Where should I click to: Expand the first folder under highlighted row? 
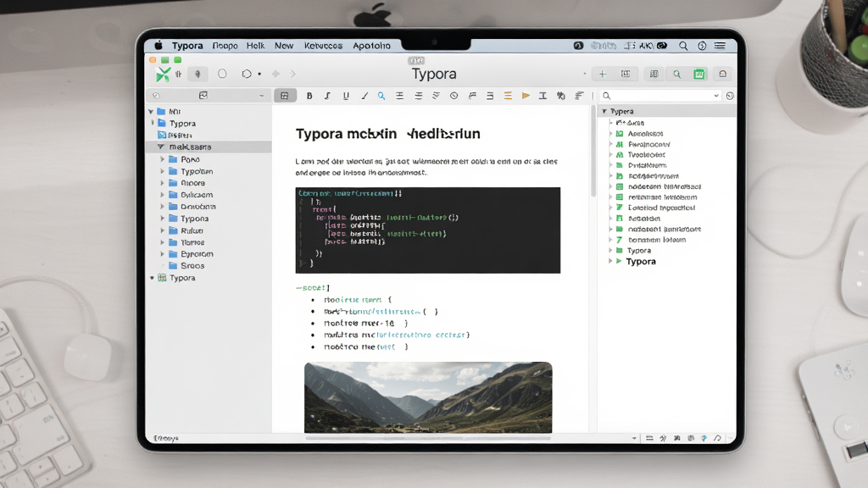pos(162,159)
